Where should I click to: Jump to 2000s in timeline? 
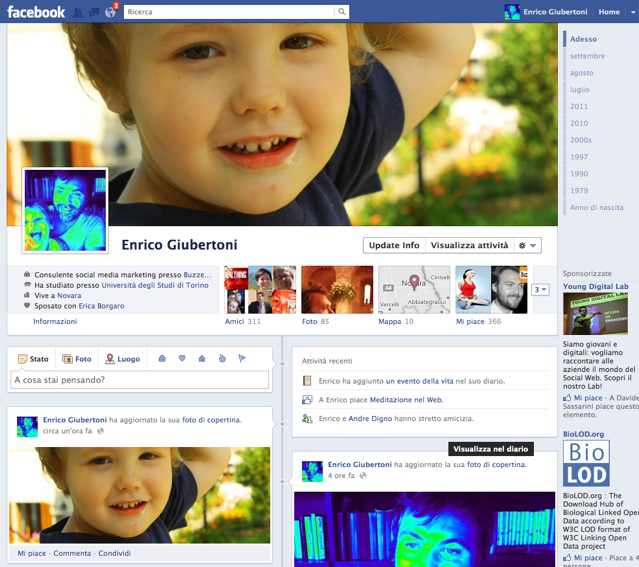tap(581, 140)
